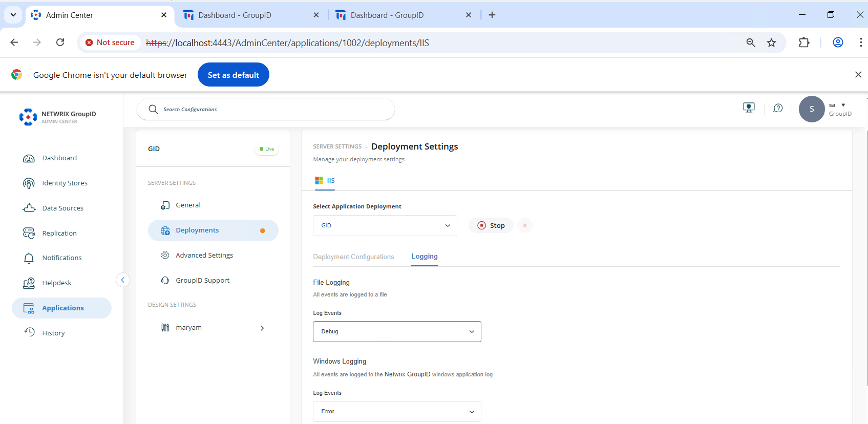
Task: Click the Live status badge
Action: tap(267, 149)
